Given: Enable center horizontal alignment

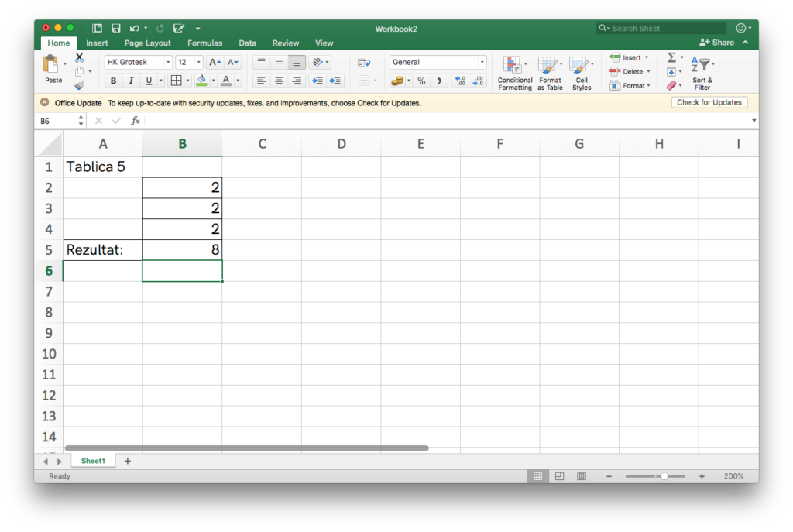Looking at the screenshot, I should click(279, 81).
